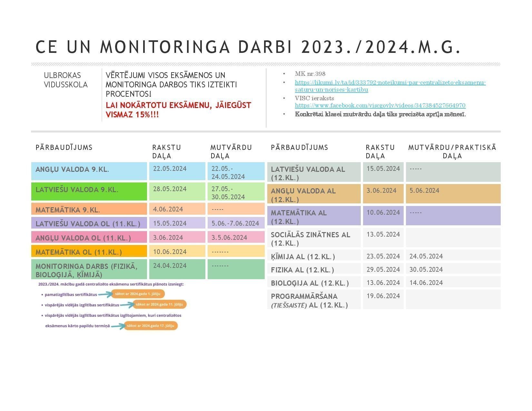Screen dimensions: 532x411
Task: Select 'ANGĻU VALODA AL (12.KL.)' cell
Action: (314, 194)
